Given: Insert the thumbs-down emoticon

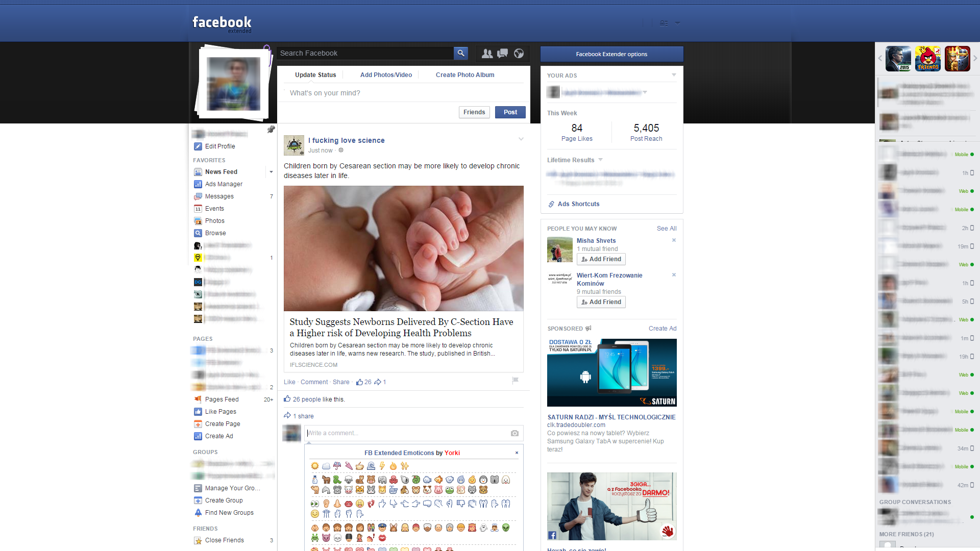Looking at the screenshot, I should pos(461,504).
